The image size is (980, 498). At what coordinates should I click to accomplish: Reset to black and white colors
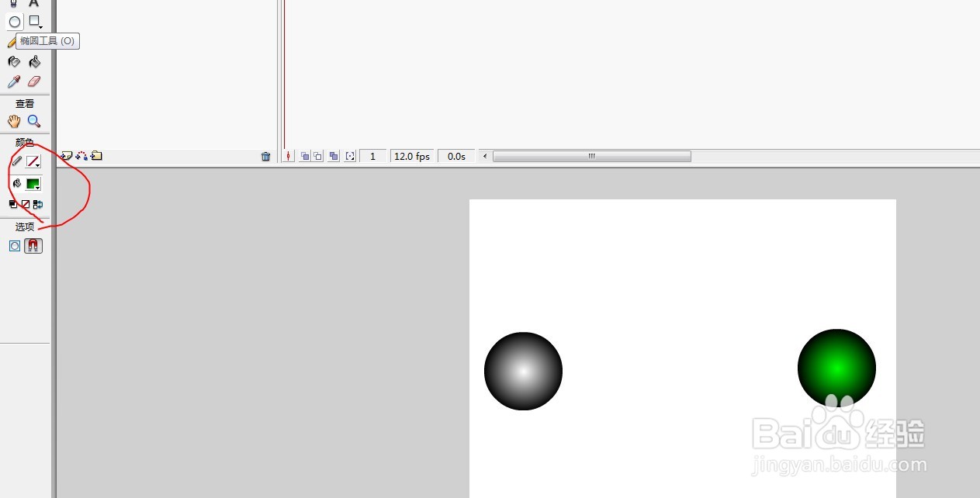coord(13,204)
